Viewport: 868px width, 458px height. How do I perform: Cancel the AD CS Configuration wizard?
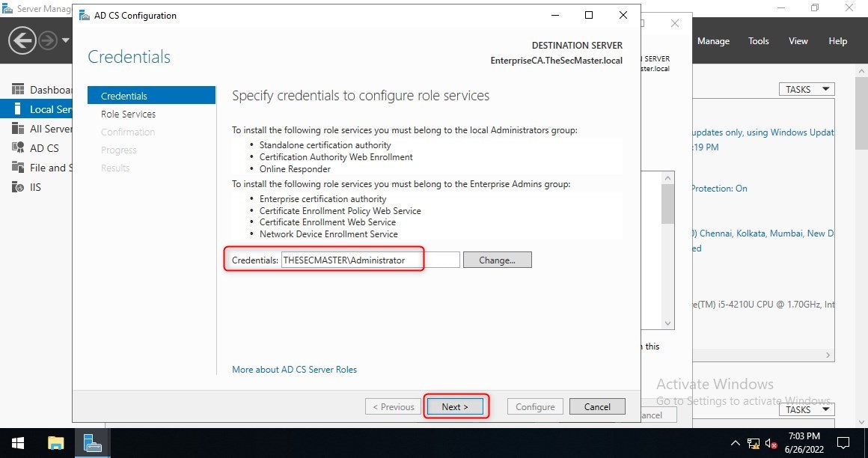coord(597,406)
